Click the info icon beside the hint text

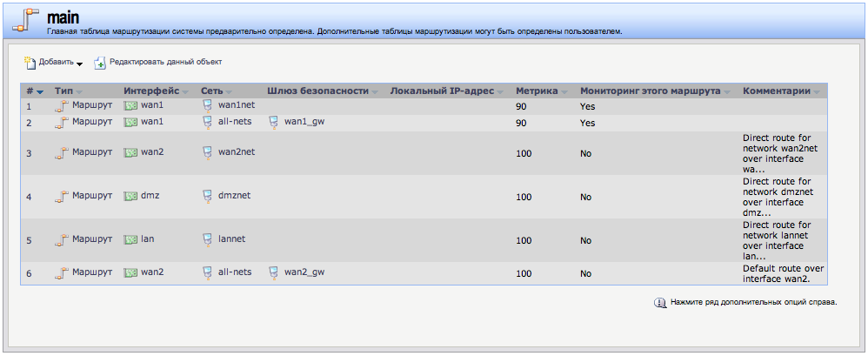coord(659,303)
